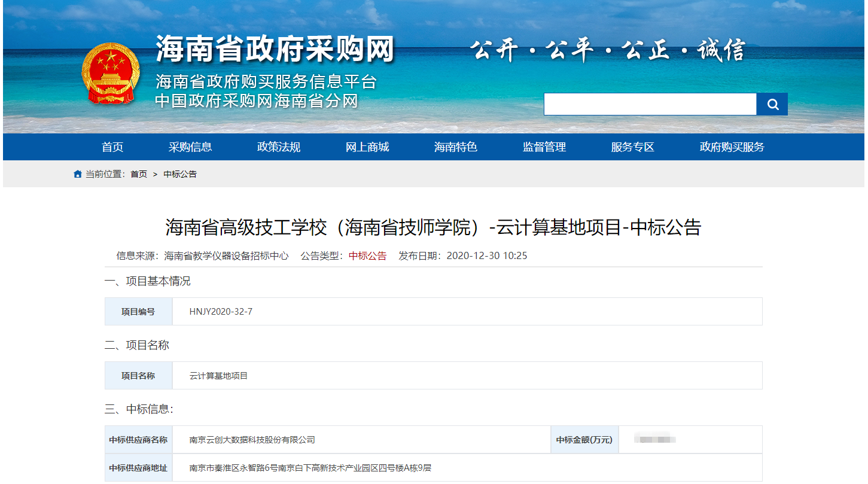Go to the 网上商城 menu item
868x484 pixels.
point(367,147)
